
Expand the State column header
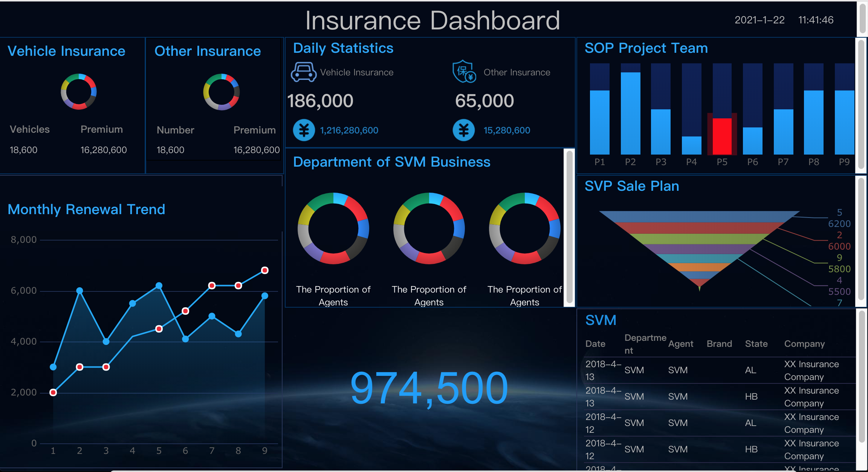click(756, 343)
